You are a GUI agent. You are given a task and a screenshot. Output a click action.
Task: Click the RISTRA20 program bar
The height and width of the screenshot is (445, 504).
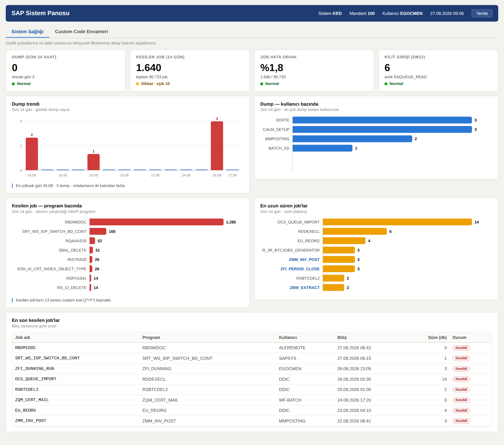click(x=91, y=259)
